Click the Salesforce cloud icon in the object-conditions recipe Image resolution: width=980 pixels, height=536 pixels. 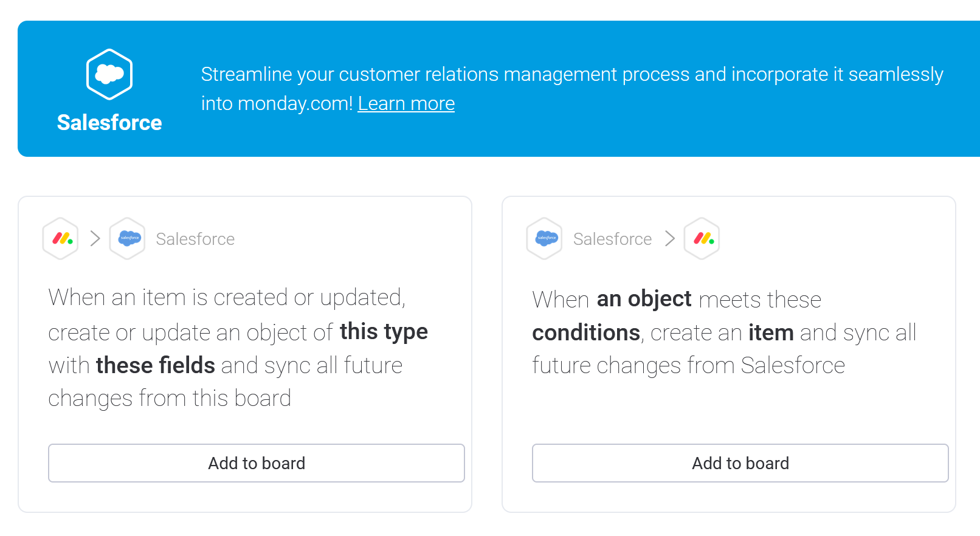point(545,239)
